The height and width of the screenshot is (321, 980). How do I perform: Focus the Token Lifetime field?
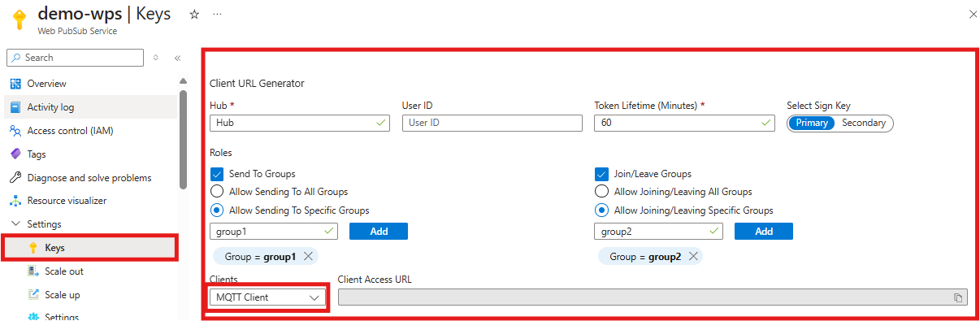685,123
